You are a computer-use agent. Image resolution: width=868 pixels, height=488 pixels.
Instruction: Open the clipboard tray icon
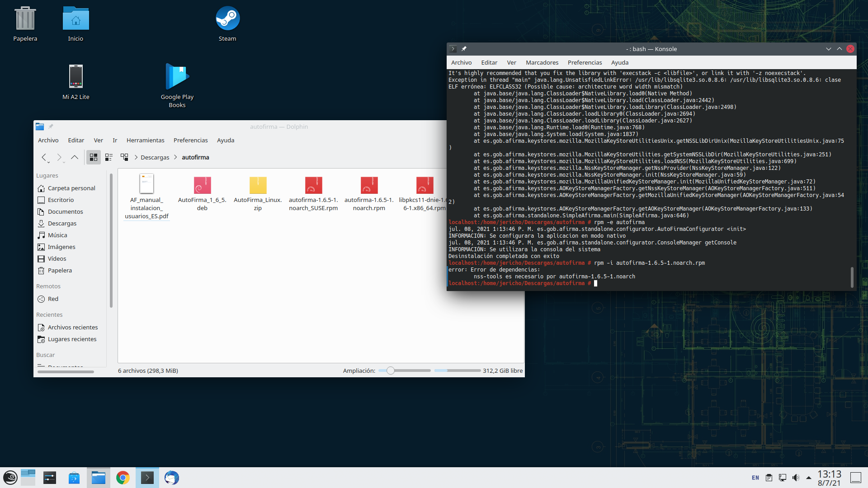769,478
